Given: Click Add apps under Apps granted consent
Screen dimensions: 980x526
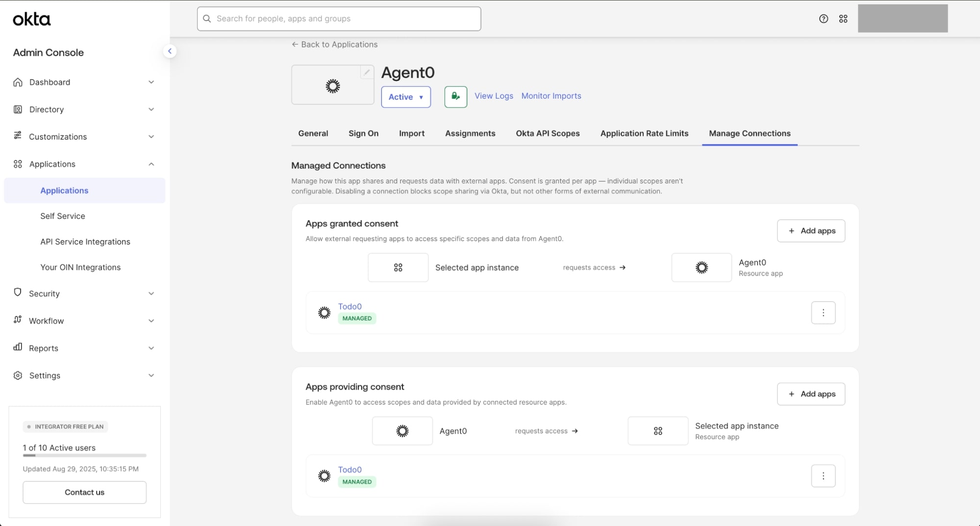Looking at the screenshot, I should [x=811, y=231].
